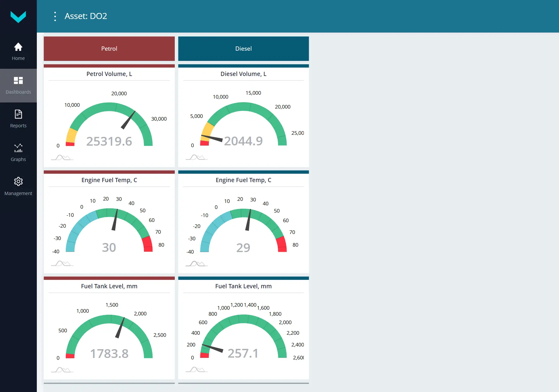The image size is (559, 392).
Task: Click the 257.1 fuel tank level value
Action: click(x=243, y=353)
